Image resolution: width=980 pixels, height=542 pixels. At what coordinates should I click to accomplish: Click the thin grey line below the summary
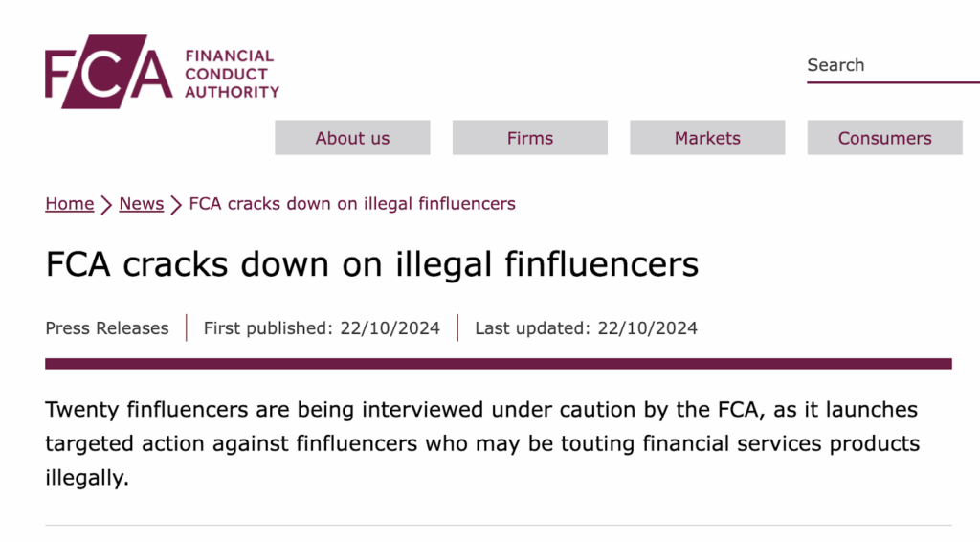click(x=498, y=525)
